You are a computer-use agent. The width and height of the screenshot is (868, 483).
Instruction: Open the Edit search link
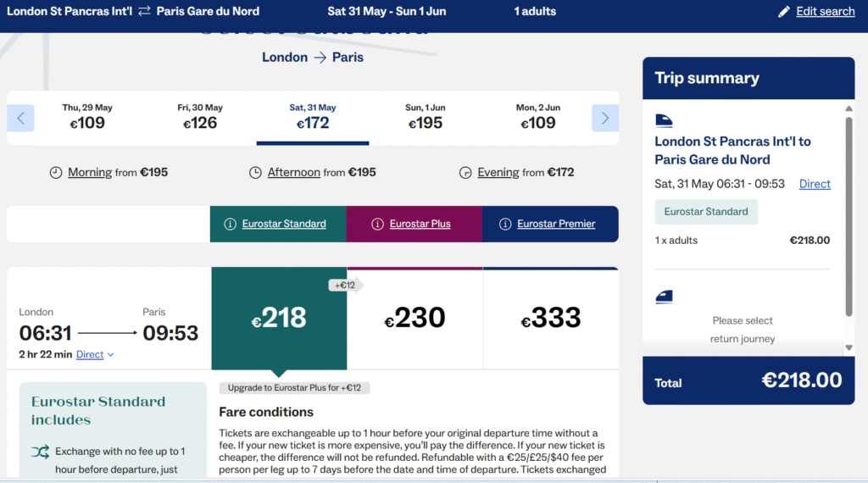[825, 11]
